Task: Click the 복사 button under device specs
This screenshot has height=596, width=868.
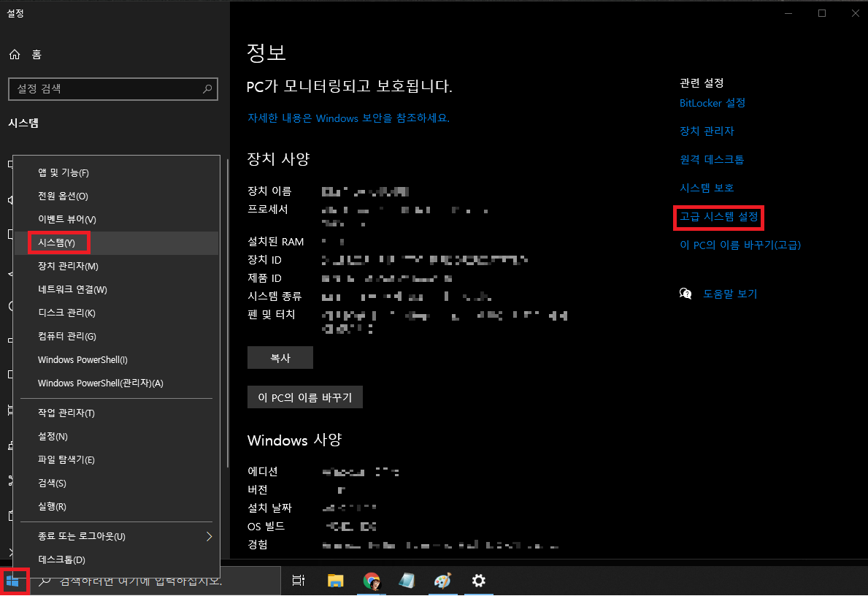Action: pyautogui.click(x=280, y=358)
